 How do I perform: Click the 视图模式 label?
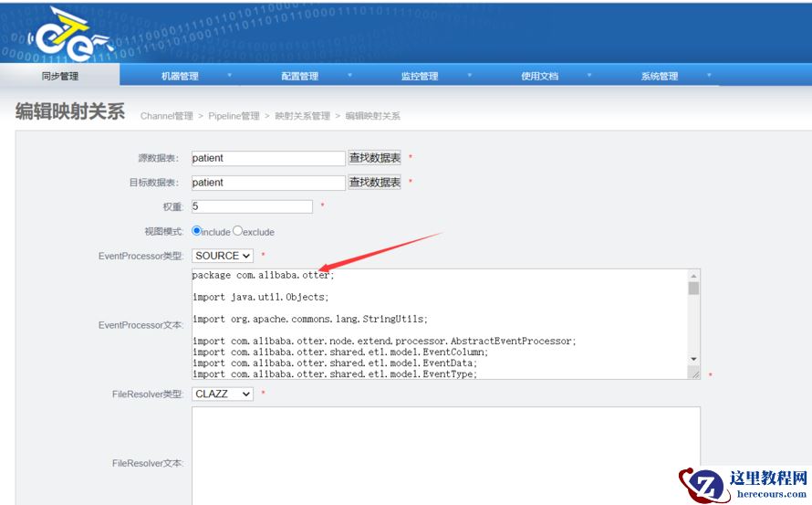163,232
